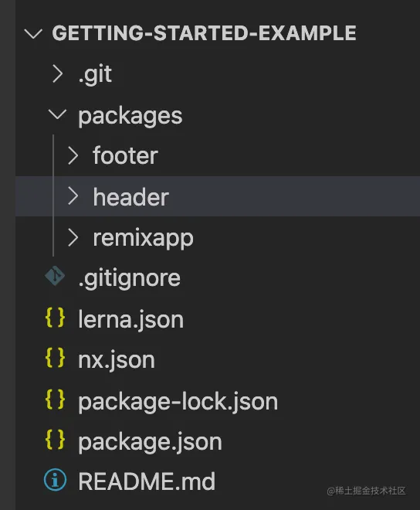Screen dimensions: 420x510
Task: Open the package-lock.json file
Action: point(178,401)
